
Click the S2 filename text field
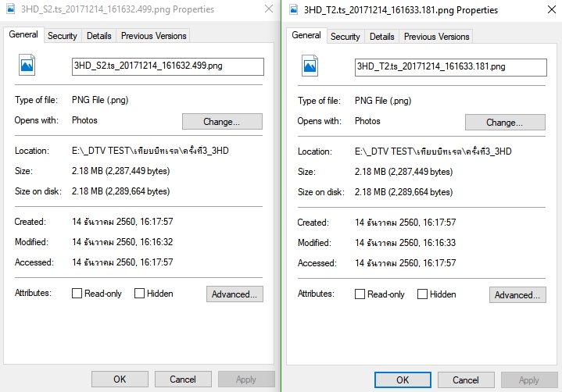click(168, 66)
